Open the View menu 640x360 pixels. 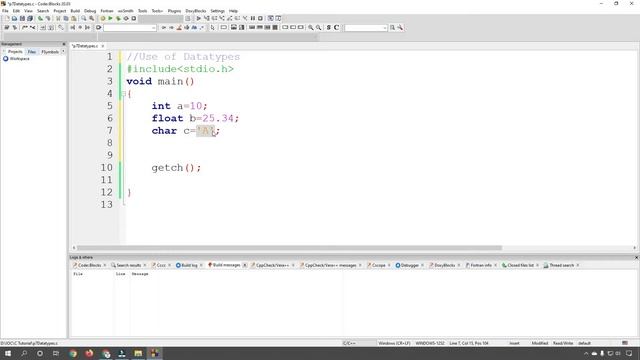tap(28, 11)
